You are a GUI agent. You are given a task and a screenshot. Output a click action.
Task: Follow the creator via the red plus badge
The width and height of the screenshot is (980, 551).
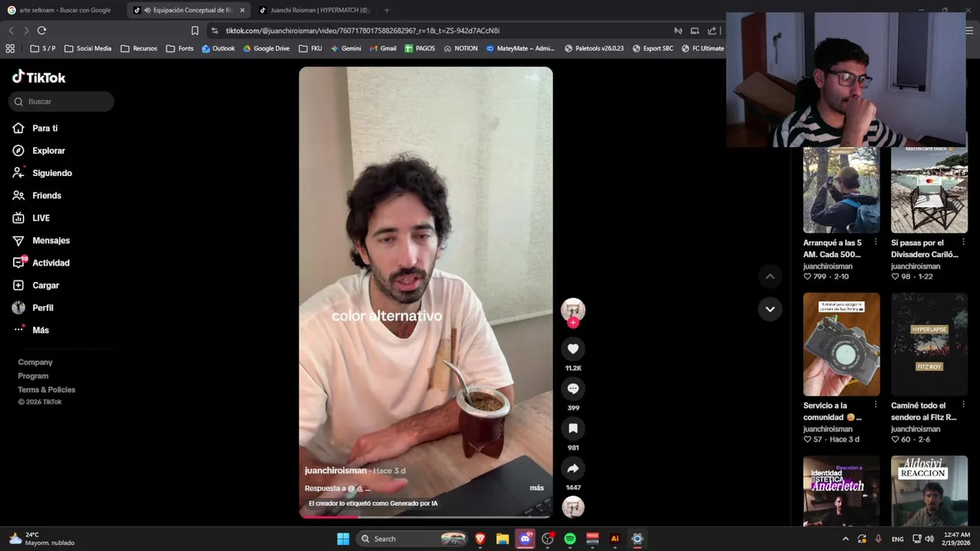[x=573, y=323]
